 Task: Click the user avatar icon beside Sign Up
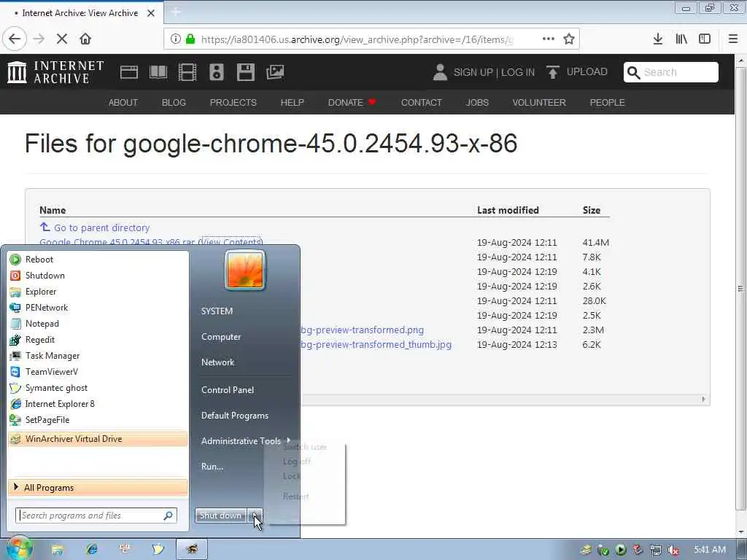tap(440, 72)
